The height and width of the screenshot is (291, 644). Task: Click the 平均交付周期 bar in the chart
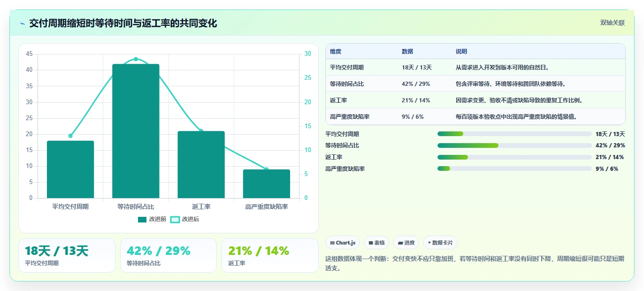(70, 169)
